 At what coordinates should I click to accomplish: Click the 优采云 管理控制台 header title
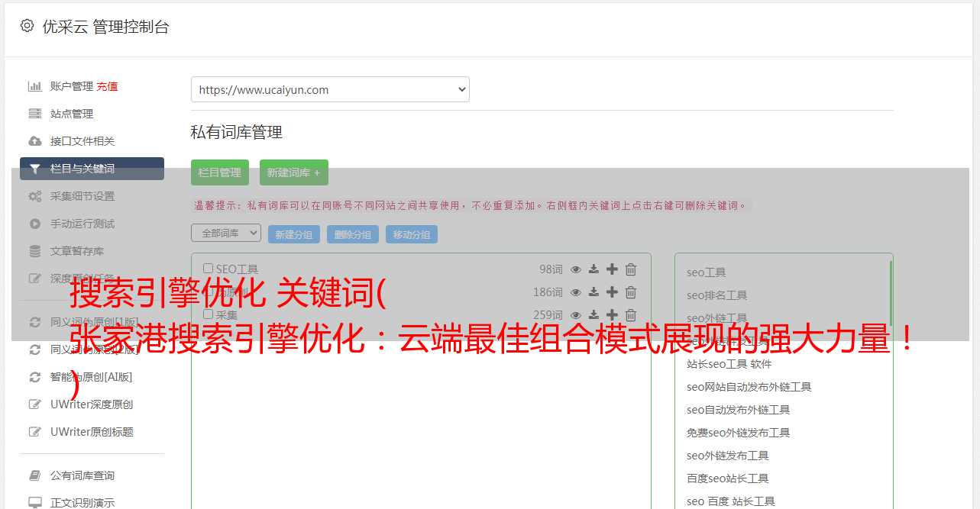coord(105,27)
